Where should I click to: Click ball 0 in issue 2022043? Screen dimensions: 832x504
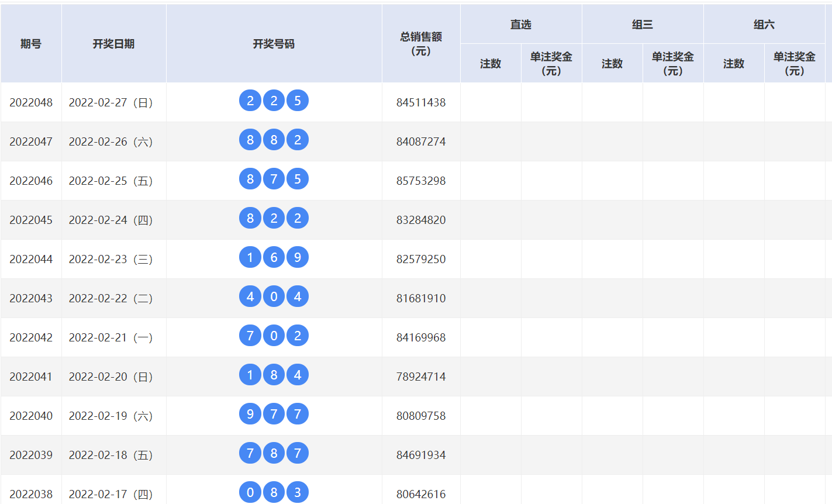click(274, 296)
